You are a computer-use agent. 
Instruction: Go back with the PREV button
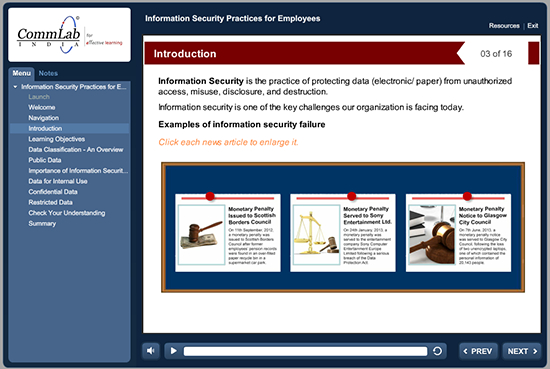(478, 351)
